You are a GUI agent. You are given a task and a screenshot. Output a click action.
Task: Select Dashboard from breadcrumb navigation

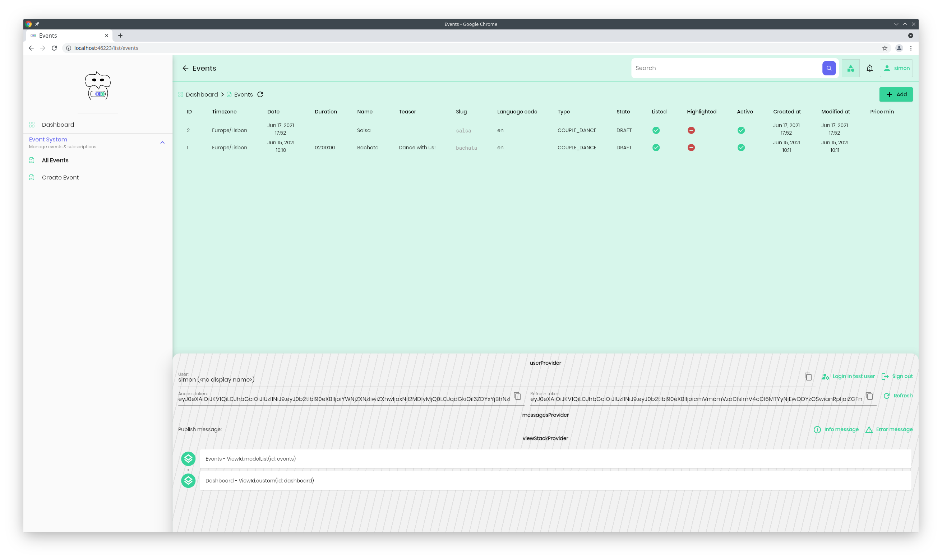tap(201, 94)
